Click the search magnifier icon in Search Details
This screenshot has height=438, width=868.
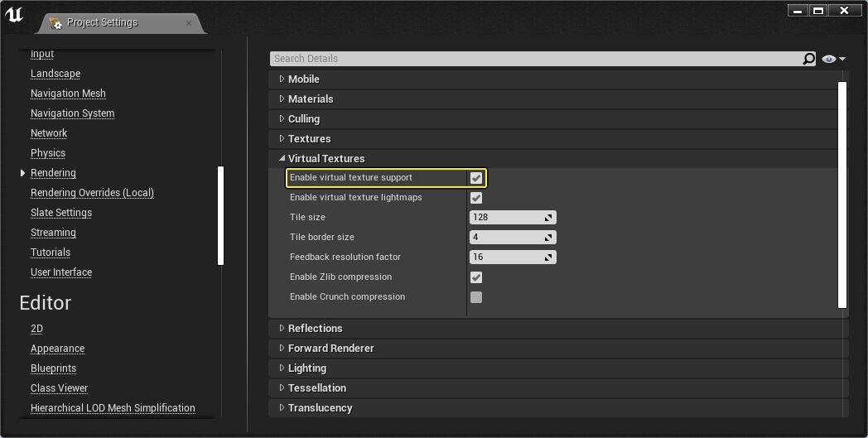(808, 59)
